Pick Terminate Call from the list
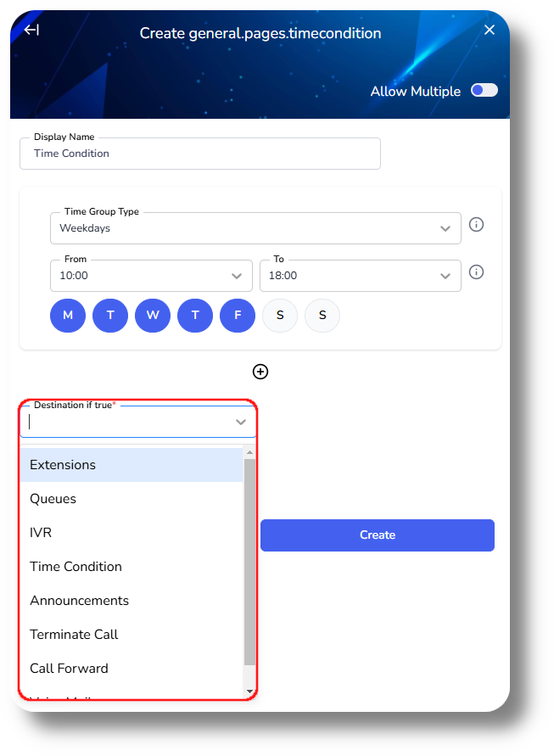The height and width of the screenshot is (756, 554). [132, 635]
